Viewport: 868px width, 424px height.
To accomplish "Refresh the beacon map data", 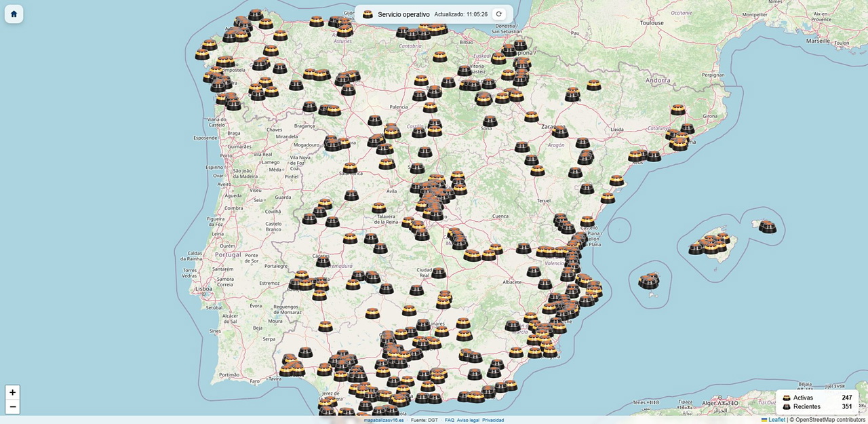I will tap(498, 14).
